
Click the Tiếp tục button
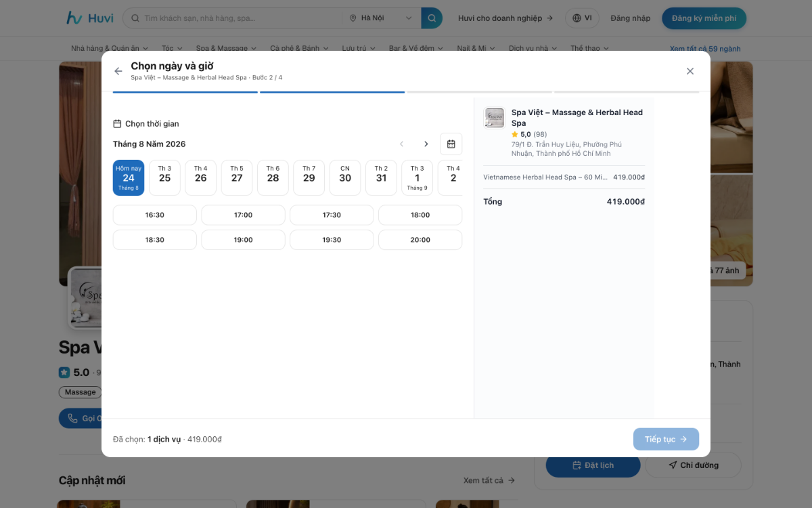(666, 439)
